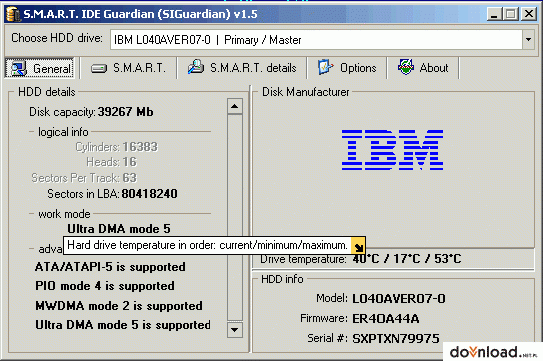Screen dimensions: 543x361
Task: Click Ultra DMA mode 5 is supported line
Action: coord(123,325)
